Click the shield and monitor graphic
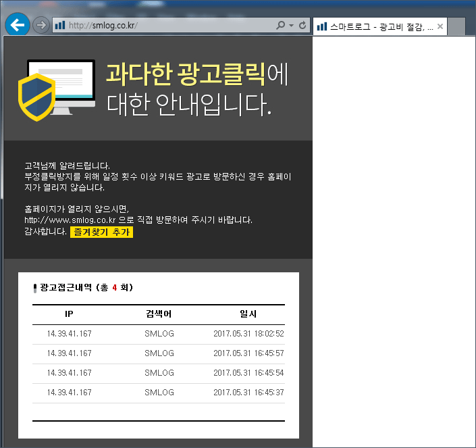476x448 pixels. (57, 90)
